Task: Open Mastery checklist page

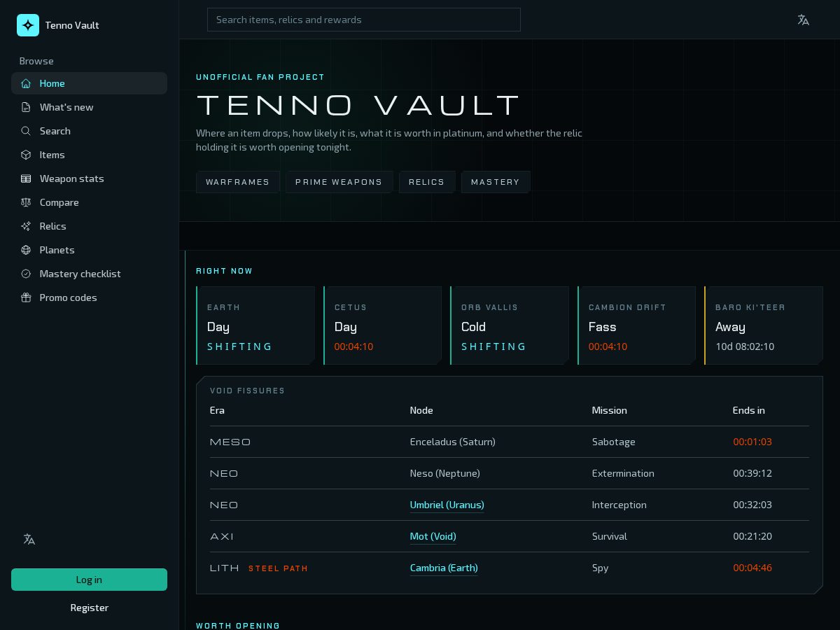Action: [x=89, y=274]
